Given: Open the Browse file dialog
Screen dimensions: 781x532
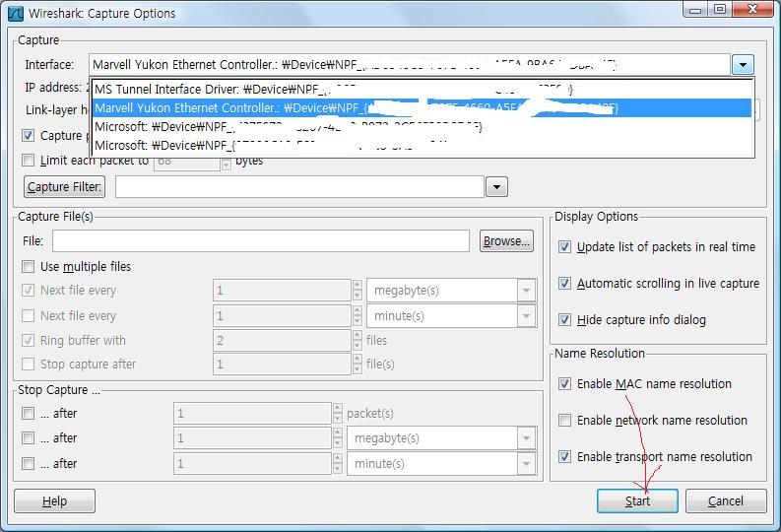Looking at the screenshot, I should (x=506, y=241).
